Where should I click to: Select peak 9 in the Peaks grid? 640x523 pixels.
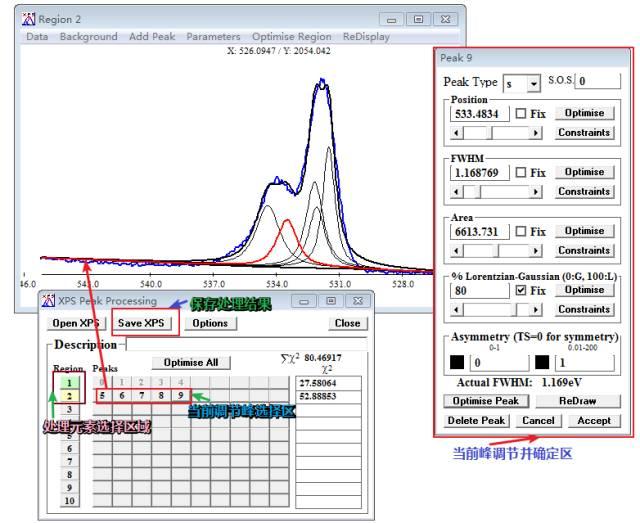(x=180, y=396)
